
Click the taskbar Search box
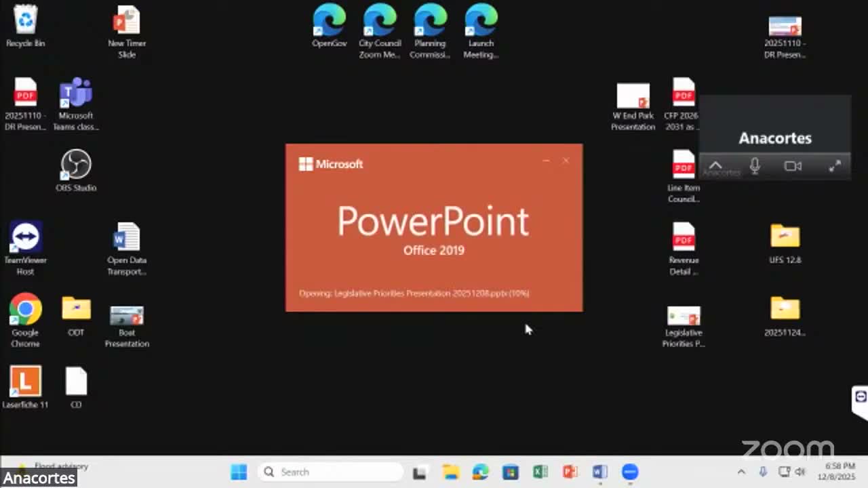(x=330, y=472)
